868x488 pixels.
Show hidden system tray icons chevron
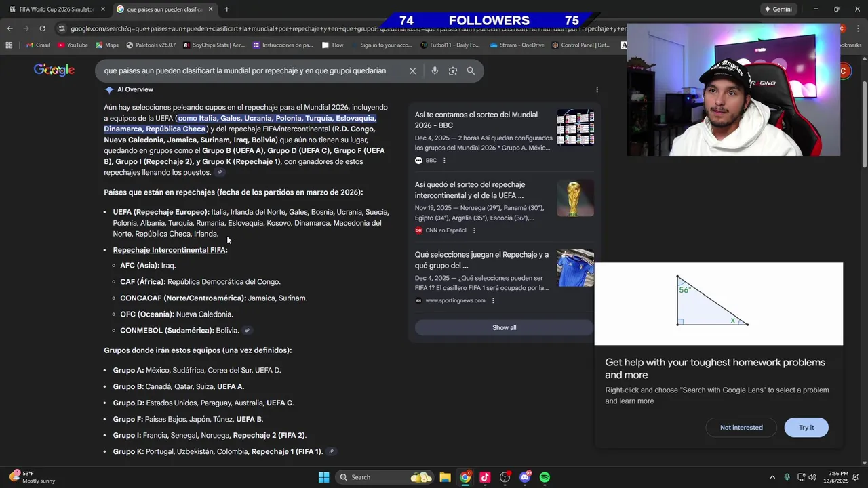point(772,477)
